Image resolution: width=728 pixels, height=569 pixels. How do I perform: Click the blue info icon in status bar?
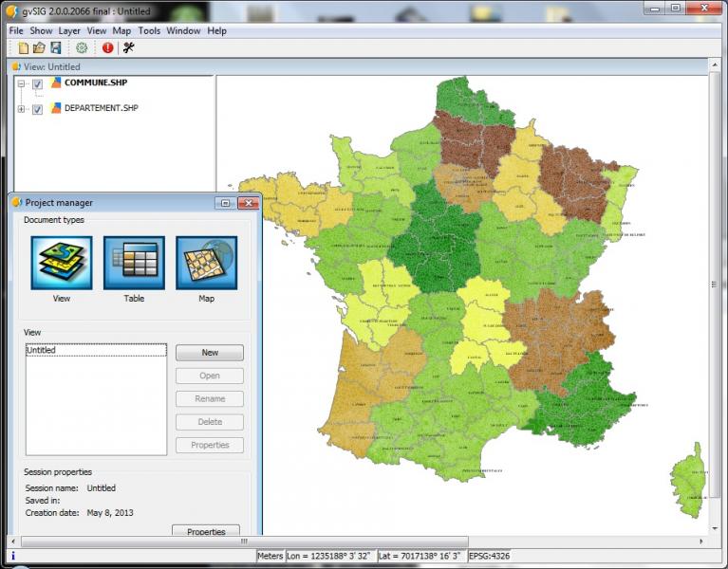[13, 555]
